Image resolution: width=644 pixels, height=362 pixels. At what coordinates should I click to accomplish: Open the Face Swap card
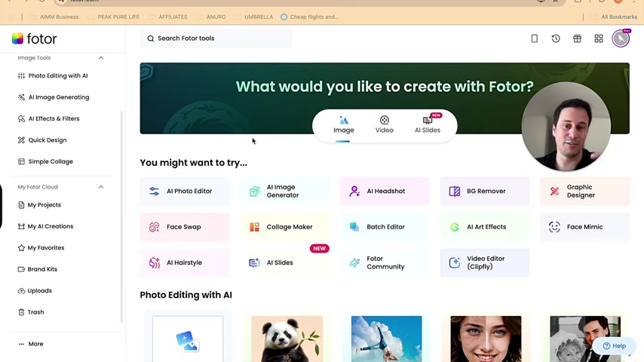pos(185,227)
